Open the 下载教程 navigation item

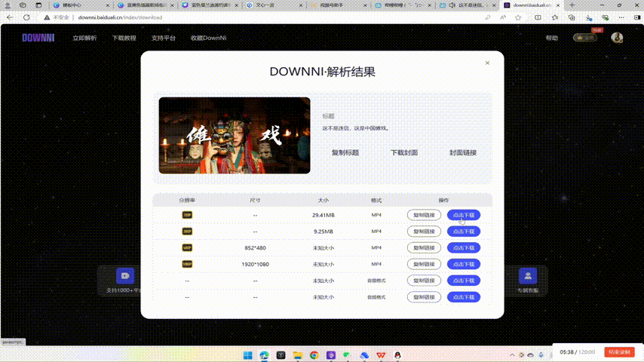(x=124, y=38)
